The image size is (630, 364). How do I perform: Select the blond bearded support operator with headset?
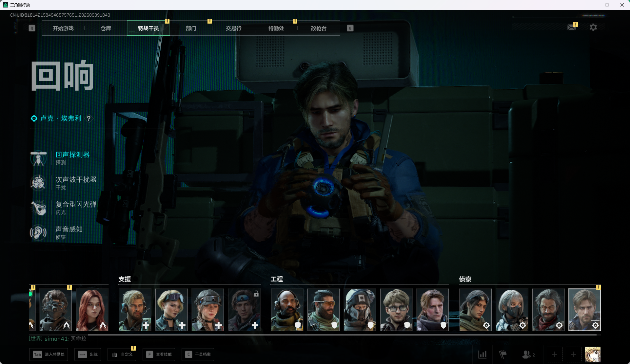point(135,310)
